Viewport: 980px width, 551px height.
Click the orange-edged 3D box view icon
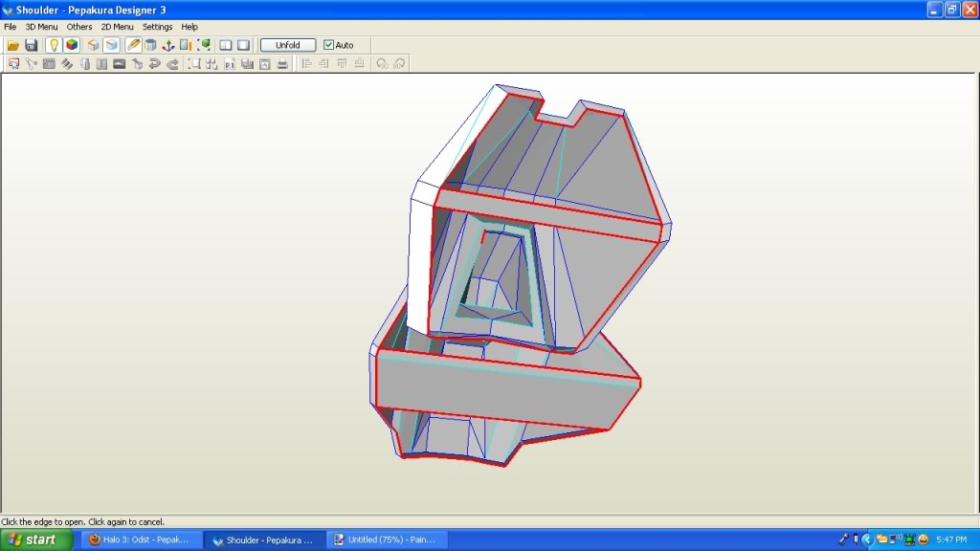93,45
